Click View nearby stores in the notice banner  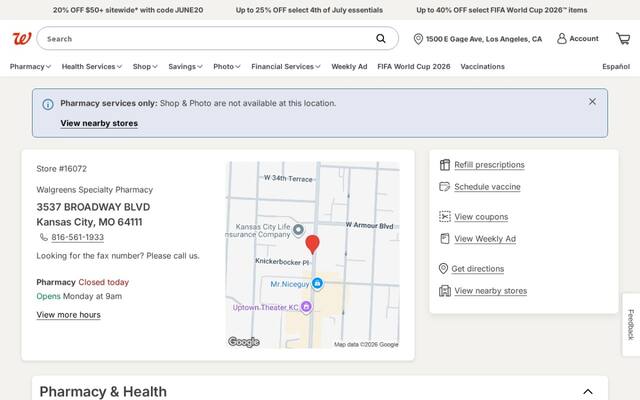click(x=99, y=123)
